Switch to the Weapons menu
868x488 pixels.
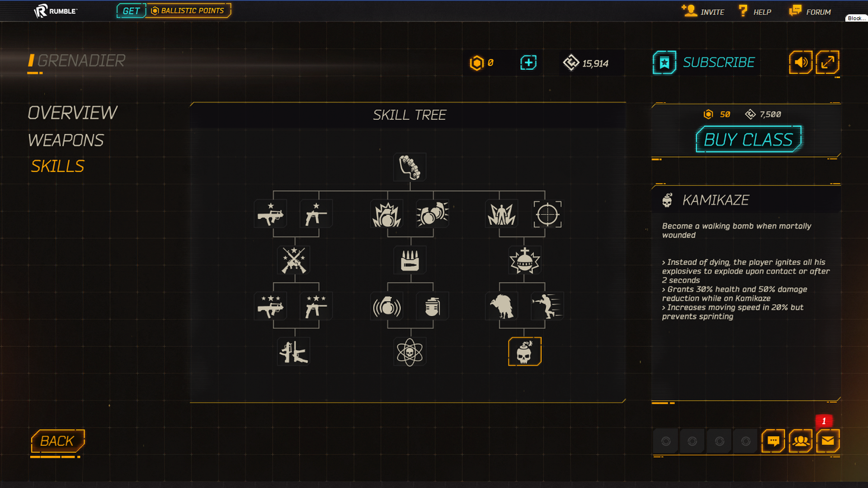tap(66, 141)
